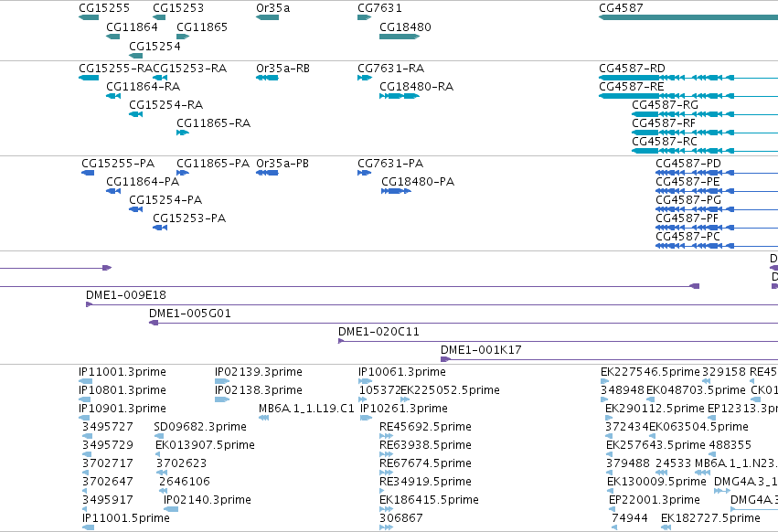Click protein CG4587-PG
778x532 pixels.
[717, 209]
